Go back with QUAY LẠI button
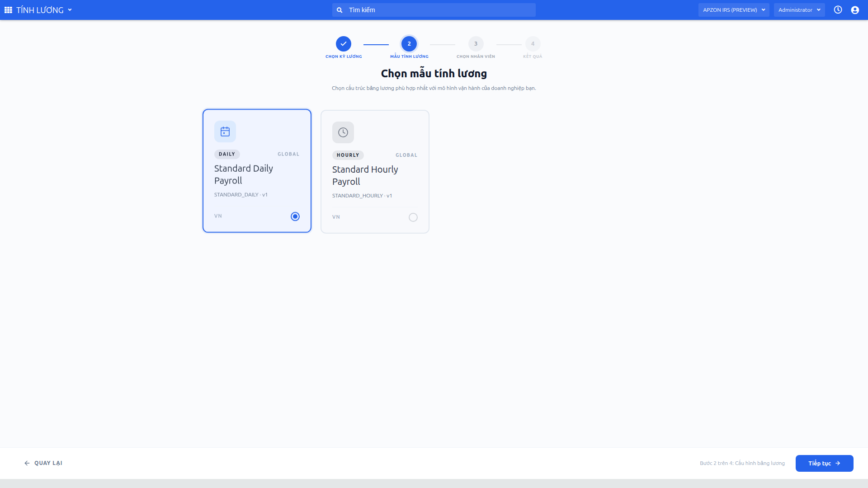Viewport: 868px width, 488px height. (43, 463)
